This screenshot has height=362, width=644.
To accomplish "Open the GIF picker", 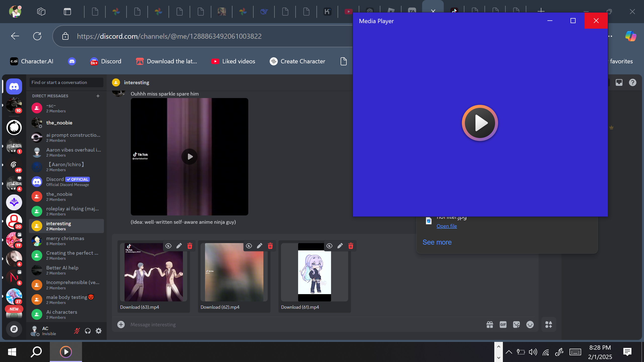I will [x=503, y=325].
